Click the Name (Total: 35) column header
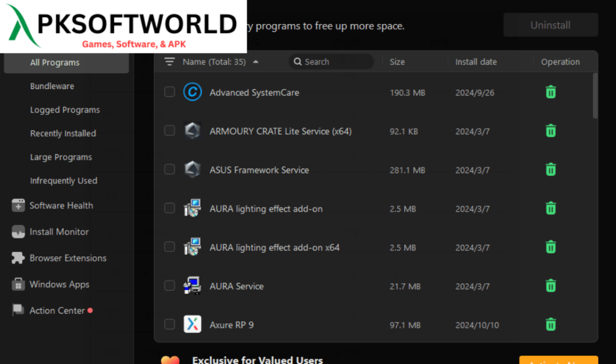Image resolution: width=616 pixels, height=364 pixels. pos(214,62)
